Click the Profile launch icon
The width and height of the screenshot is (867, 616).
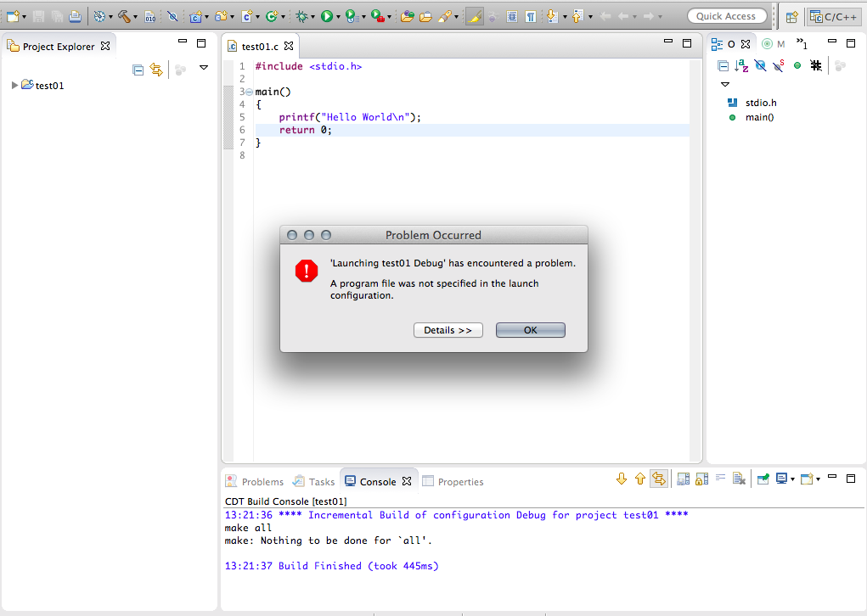tap(351, 17)
